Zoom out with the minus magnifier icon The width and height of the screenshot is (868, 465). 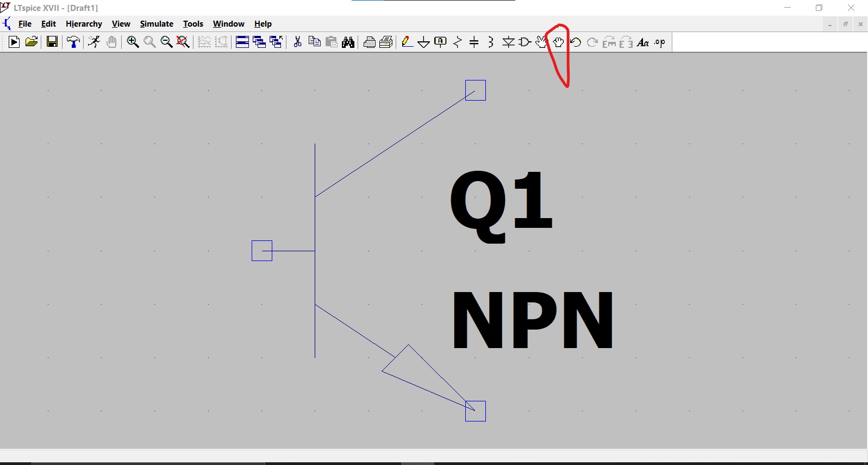[166, 42]
